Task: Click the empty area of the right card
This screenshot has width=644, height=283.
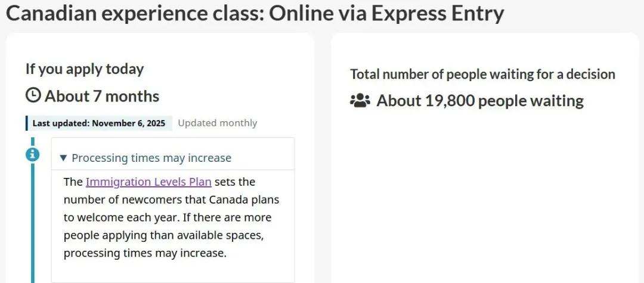Action: coord(484,197)
